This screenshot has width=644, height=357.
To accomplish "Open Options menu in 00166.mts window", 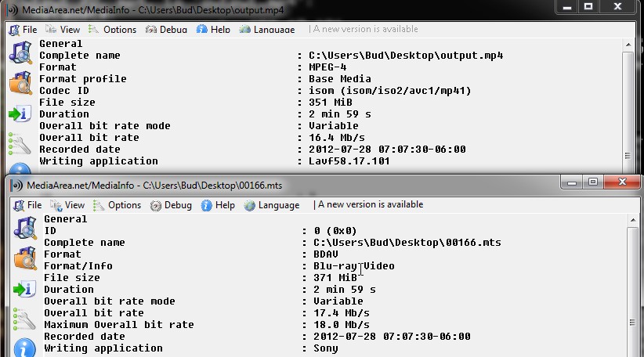I will pyautogui.click(x=118, y=205).
